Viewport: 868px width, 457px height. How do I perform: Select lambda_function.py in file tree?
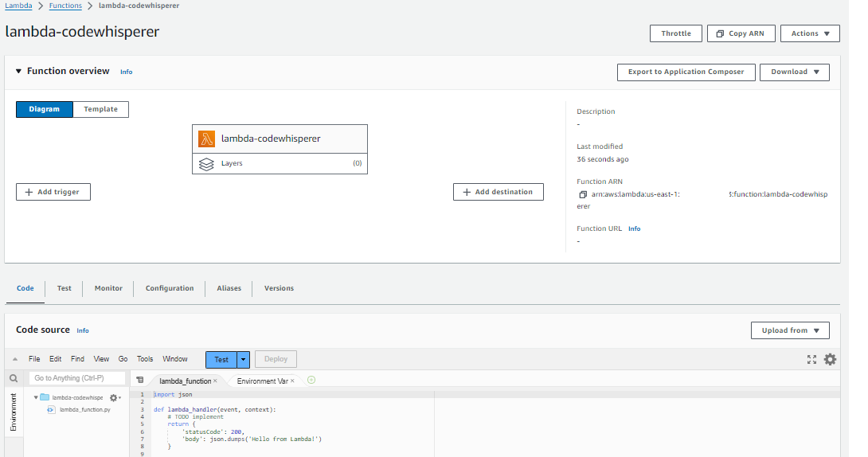(x=84, y=410)
